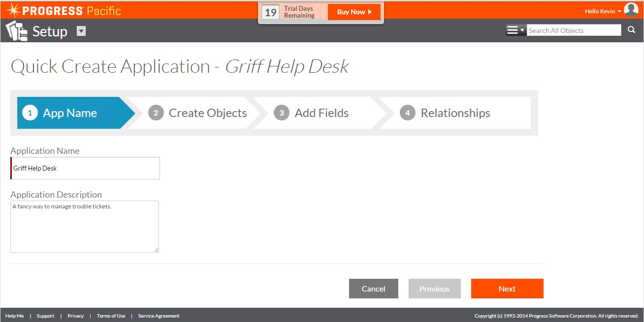The image size is (644, 322).
Task: Click the Setup application icon
Action: 17,31
